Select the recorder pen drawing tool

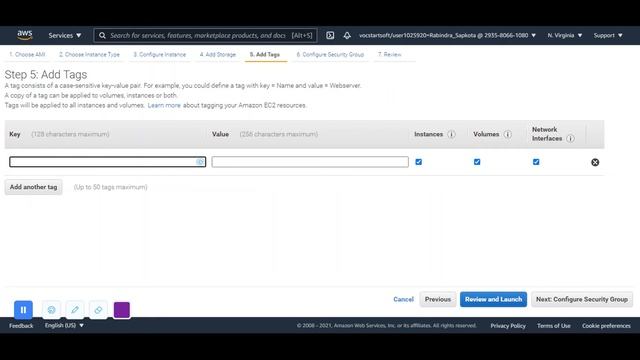click(75, 310)
